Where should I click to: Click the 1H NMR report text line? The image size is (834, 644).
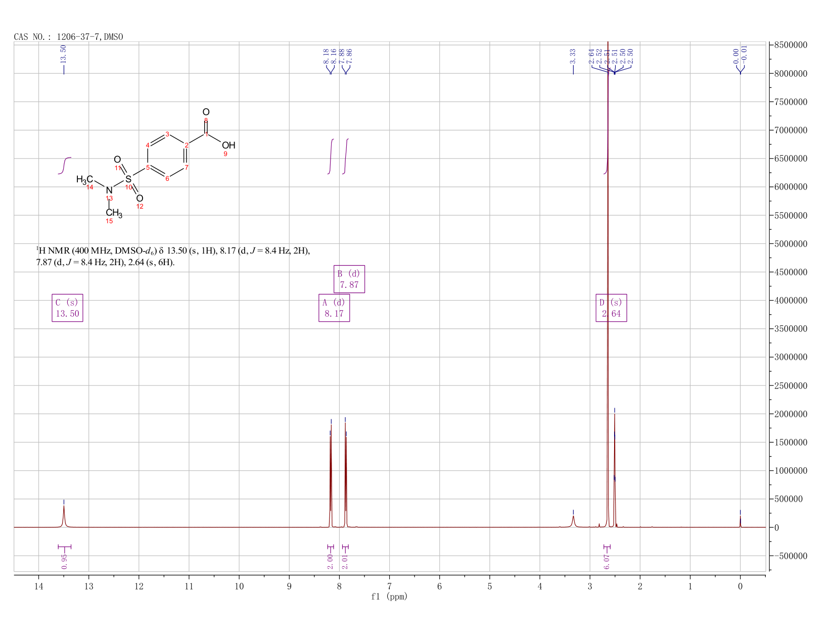(x=173, y=256)
